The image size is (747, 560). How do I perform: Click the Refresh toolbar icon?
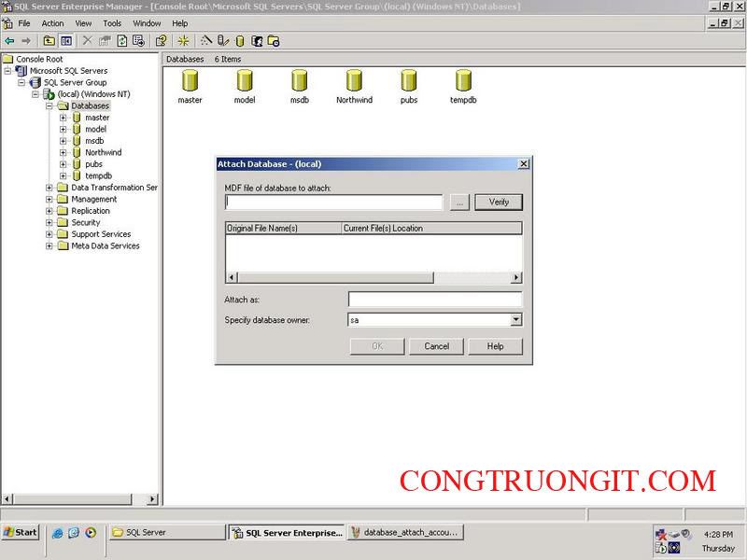pos(122,41)
